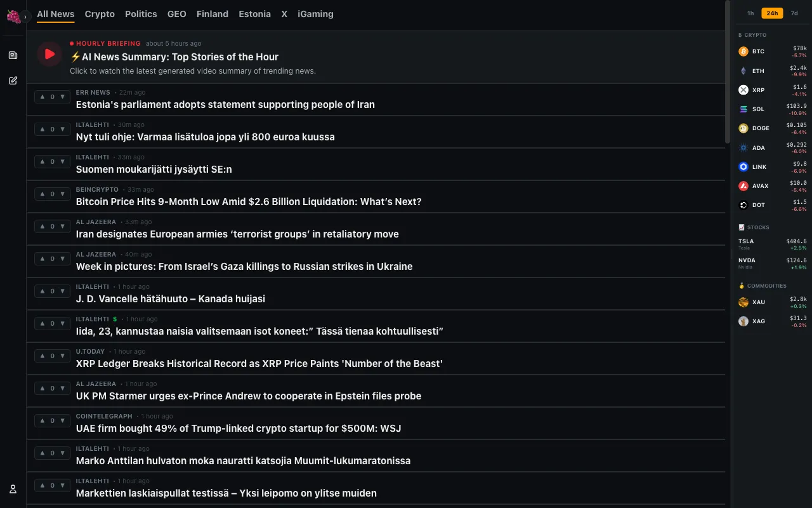Downvote the Estonia's parliament Iran statement story
The image size is (812, 508).
click(x=62, y=97)
